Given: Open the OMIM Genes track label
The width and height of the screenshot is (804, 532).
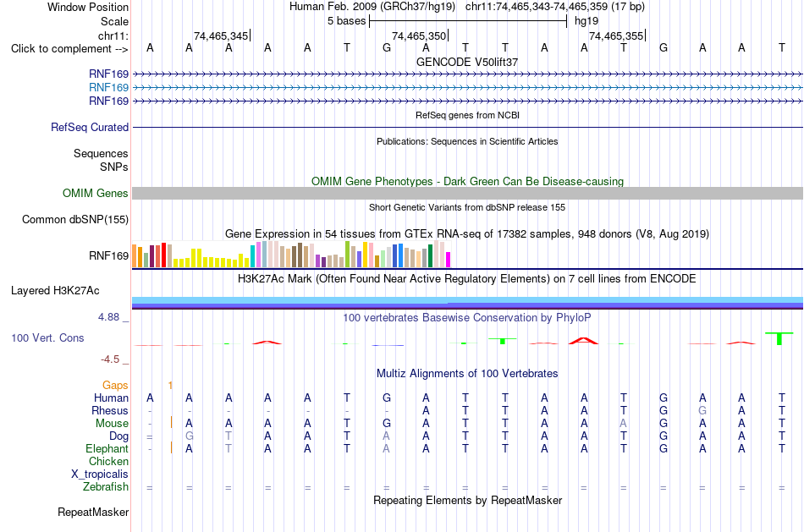Looking at the screenshot, I should tap(96, 193).
